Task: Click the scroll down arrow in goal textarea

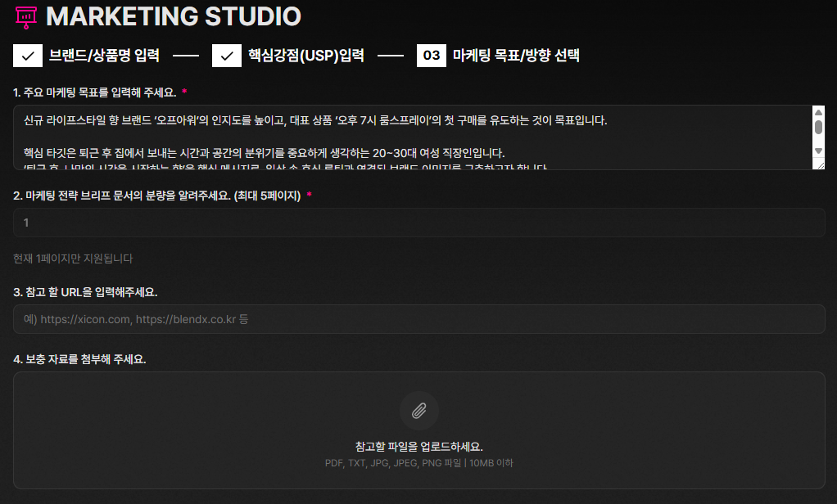Action: (818, 151)
